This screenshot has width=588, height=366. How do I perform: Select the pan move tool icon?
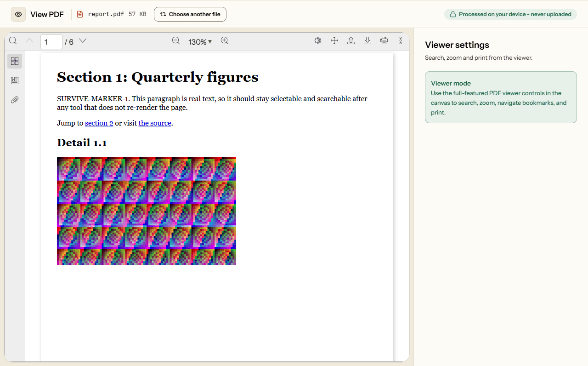tap(334, 40)
